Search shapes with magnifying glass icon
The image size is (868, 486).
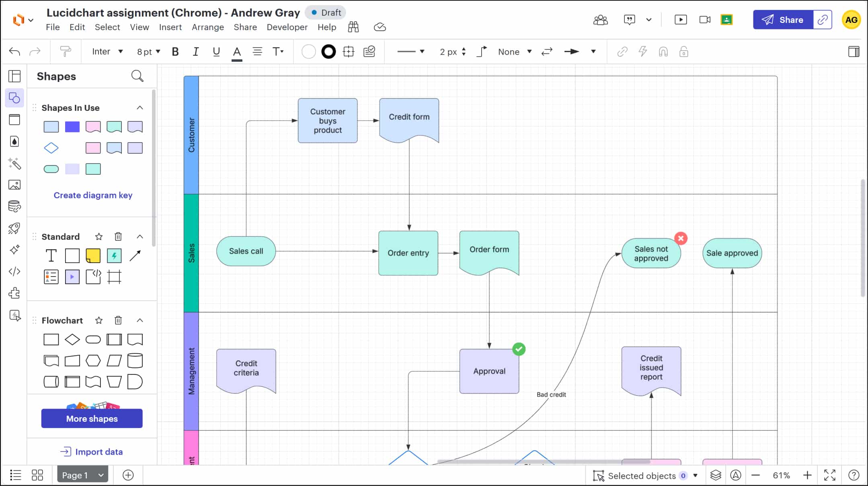pos(137,76)
